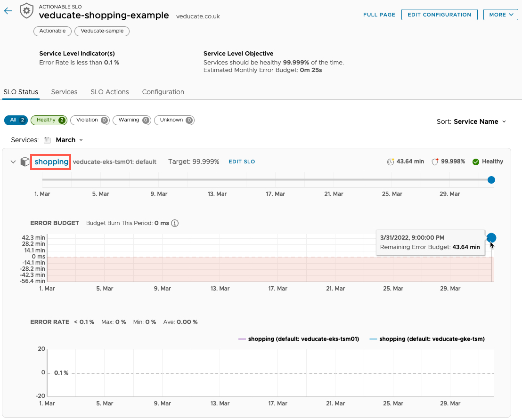Open Sort by Service Name dropdown
This screenshot has height=420, width=522.
tap(472, 122)
